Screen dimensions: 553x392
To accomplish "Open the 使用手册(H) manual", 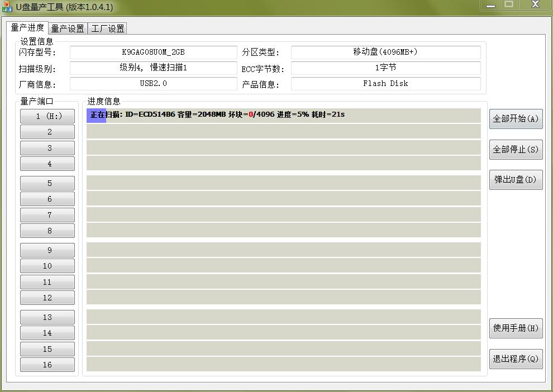I will [516, 328].
